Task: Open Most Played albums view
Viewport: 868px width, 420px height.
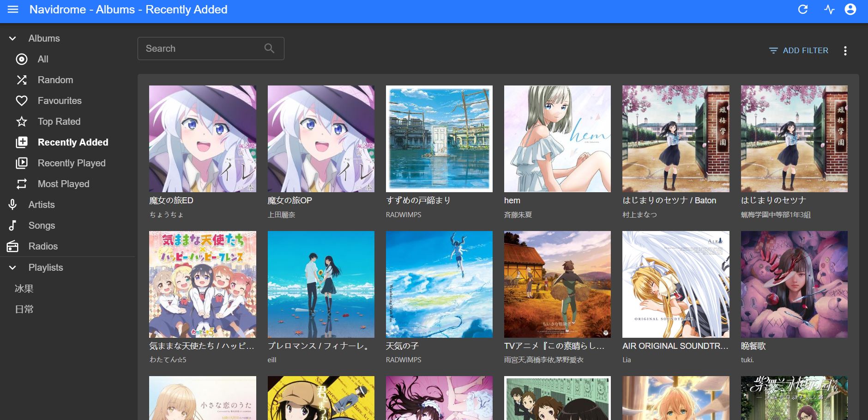Action: coord(64,184)
